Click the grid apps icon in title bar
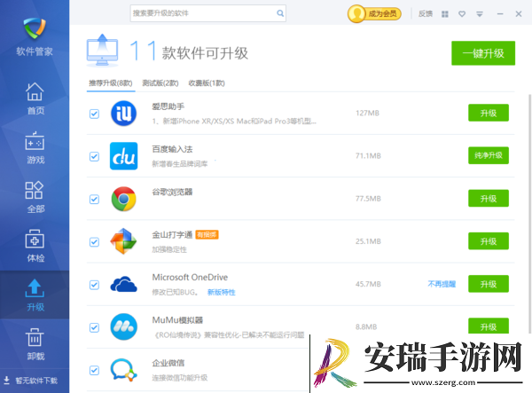 (445, 14)
